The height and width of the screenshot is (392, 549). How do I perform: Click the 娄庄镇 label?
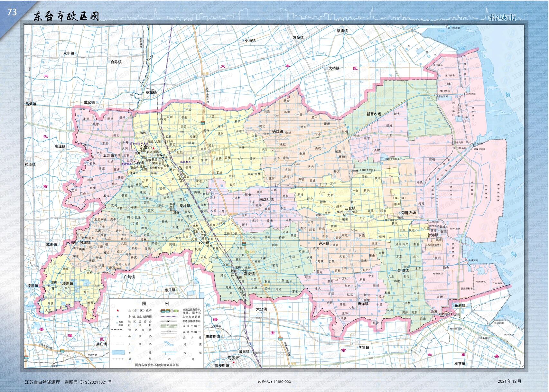[x=101, y=344]
